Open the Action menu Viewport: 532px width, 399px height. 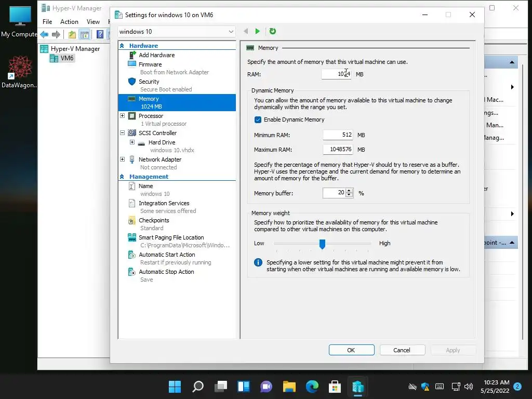[69, 22]
